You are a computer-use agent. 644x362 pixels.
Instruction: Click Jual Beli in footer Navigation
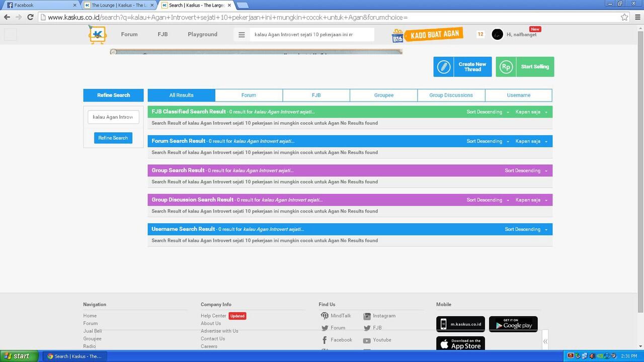click(x=93, y=331)
